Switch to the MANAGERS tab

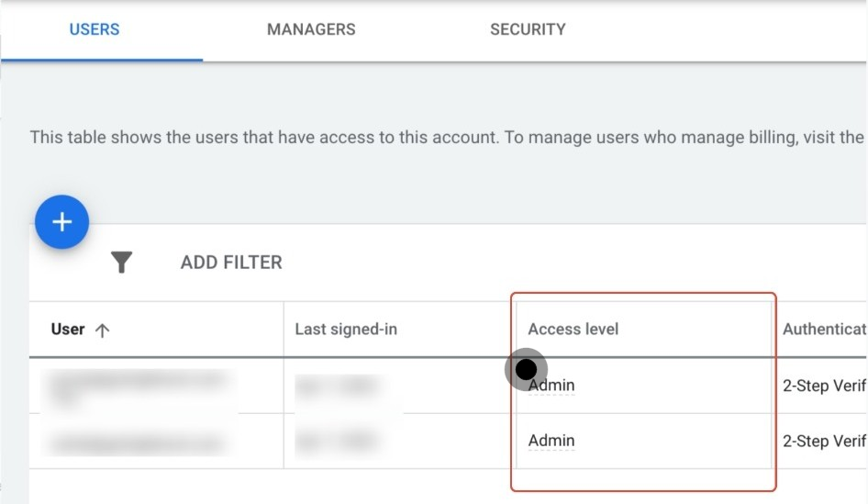coord(311,29)
